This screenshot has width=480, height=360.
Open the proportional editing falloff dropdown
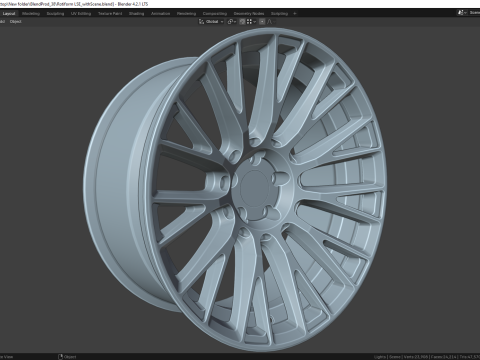(x=271, y=22)
